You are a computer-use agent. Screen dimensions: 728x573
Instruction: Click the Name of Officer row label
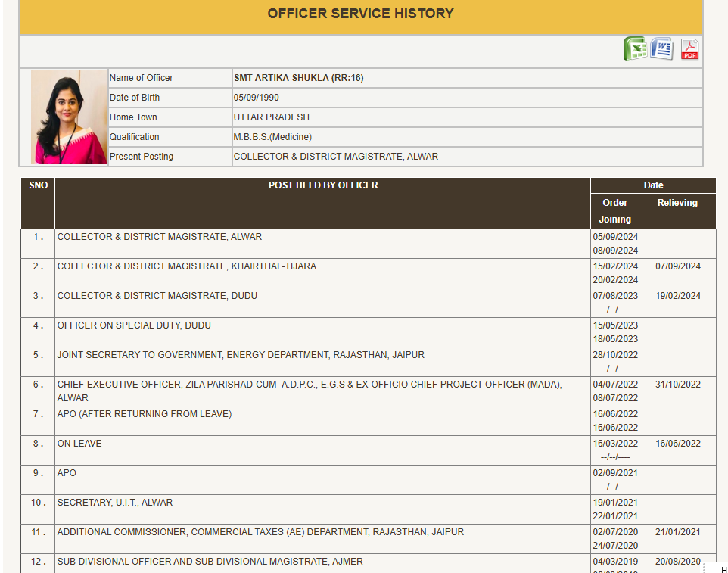pyautogui.click(x=140, y=77)
